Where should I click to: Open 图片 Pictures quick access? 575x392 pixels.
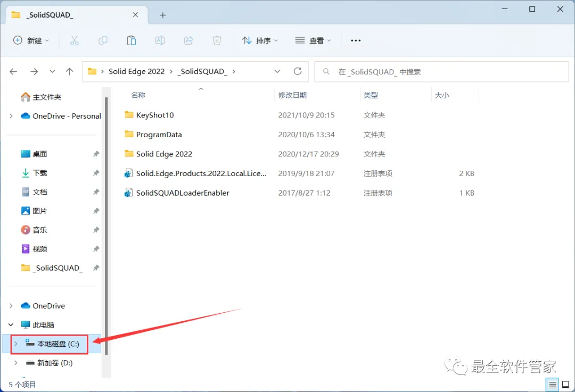pos(34,211)
